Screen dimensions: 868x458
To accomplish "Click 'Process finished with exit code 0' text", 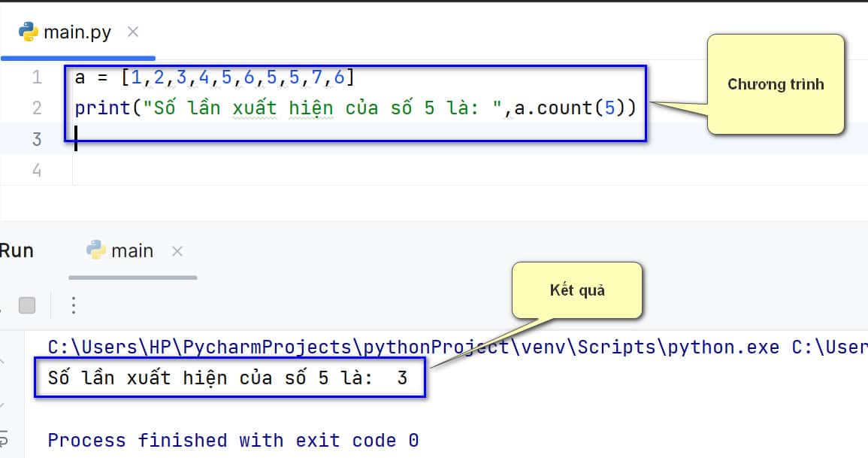I will [233, 440].
